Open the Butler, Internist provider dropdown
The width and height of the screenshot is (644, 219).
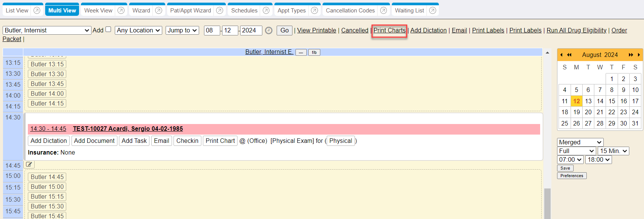point(47,30)
